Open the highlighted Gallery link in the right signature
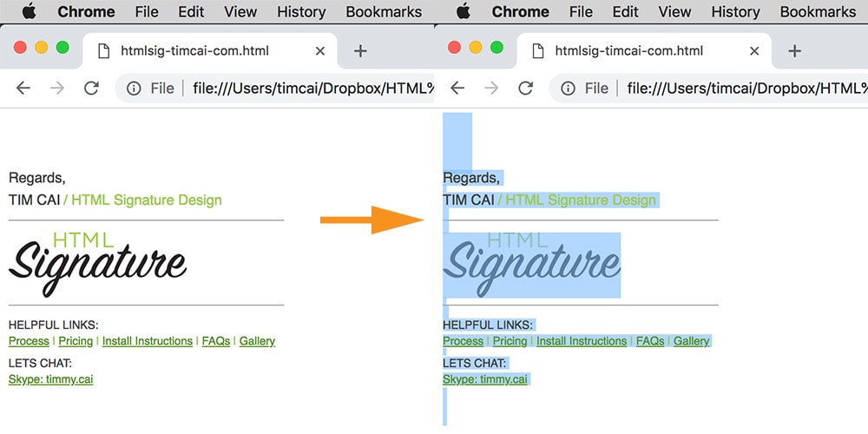This screenshot has width=868, height=434. tap(691, 341)
